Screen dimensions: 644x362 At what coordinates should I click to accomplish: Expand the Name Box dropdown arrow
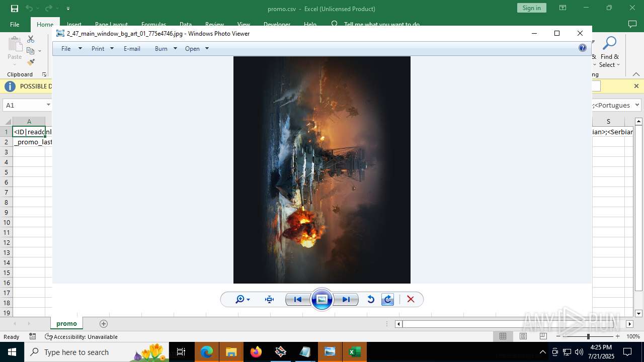pyautogui.click(x=49, y=105)
